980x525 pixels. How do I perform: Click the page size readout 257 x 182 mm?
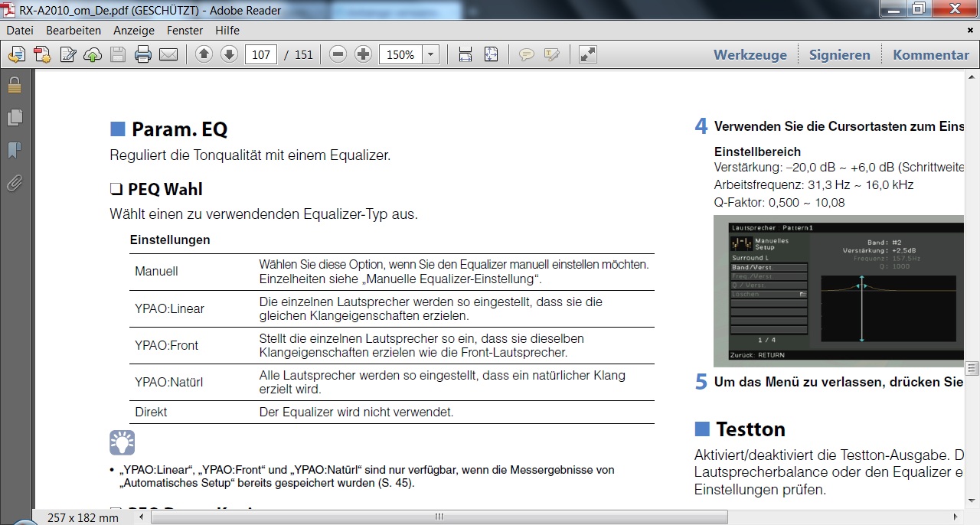point(83,517)
